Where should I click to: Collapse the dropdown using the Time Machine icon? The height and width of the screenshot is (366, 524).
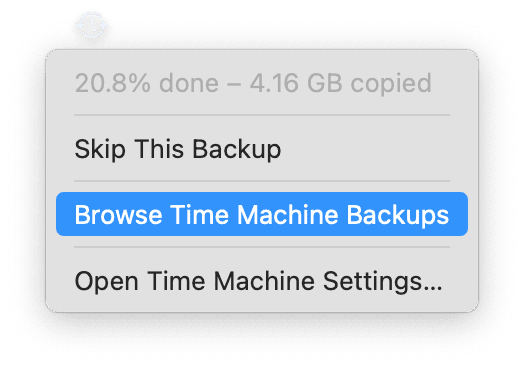[x=92, y=25]
